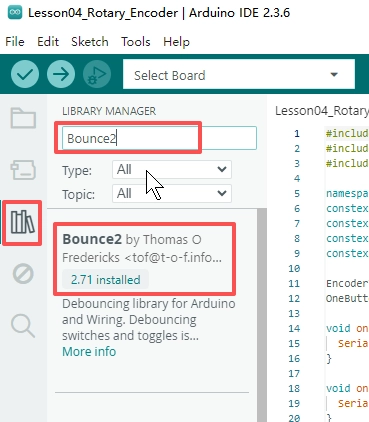Open the Edit menu
Viewport: 369px width, 422px height.
pyautogui.click(x=48, y=42)
